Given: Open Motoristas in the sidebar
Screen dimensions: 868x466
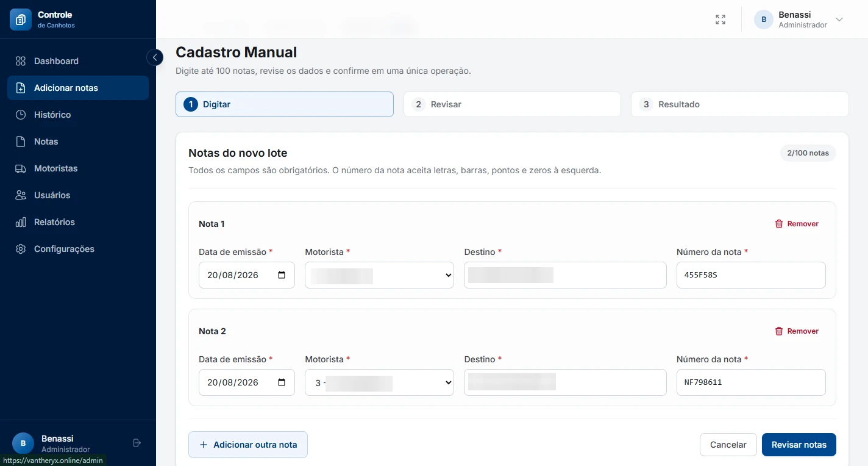Looking at the screenshot, I should click(x=78, y=168).
